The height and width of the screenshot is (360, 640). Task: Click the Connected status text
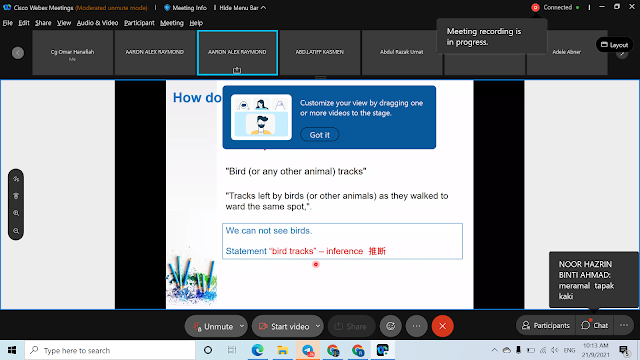coord(558,7)
